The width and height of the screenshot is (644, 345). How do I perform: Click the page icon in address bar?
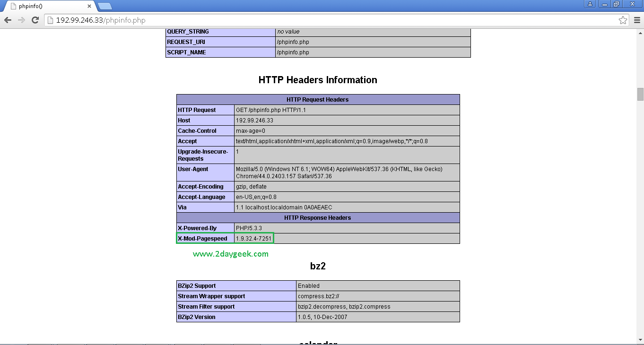coord(50,20)
